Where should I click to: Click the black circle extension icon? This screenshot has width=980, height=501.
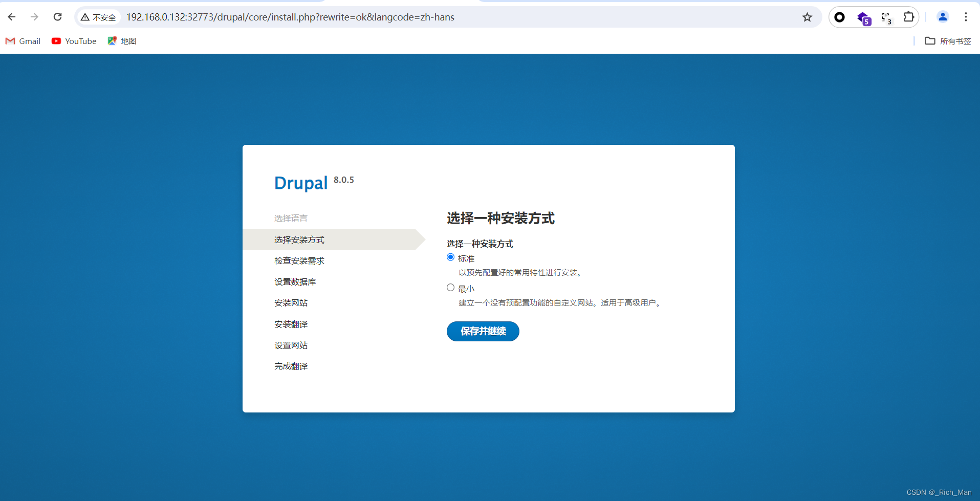(x=839, y=17)
